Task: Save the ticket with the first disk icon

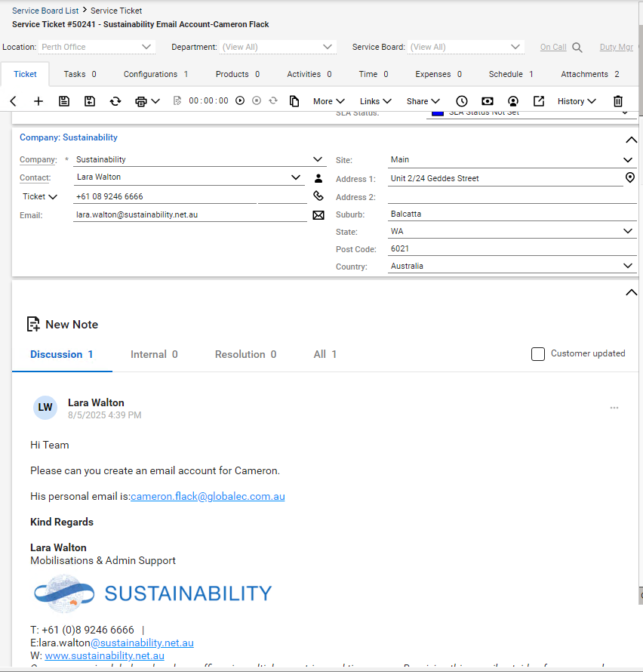Action: [x=64, y=101]
